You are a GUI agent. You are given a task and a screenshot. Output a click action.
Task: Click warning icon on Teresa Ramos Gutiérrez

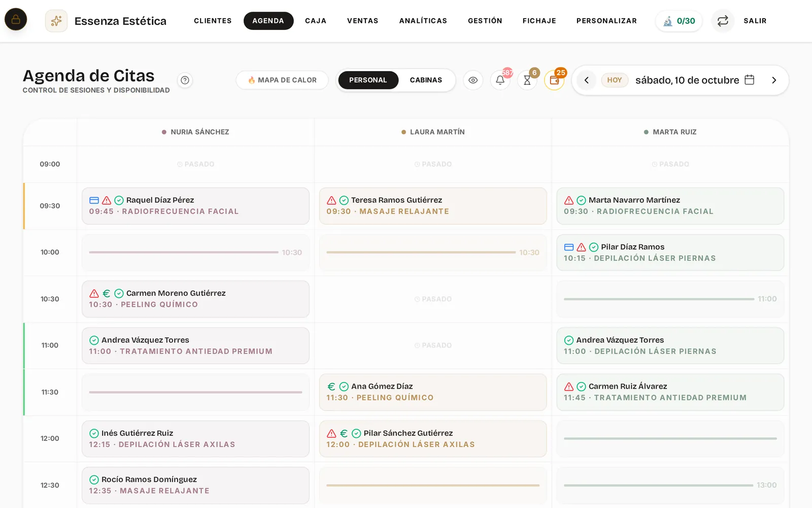click(331, 200)
